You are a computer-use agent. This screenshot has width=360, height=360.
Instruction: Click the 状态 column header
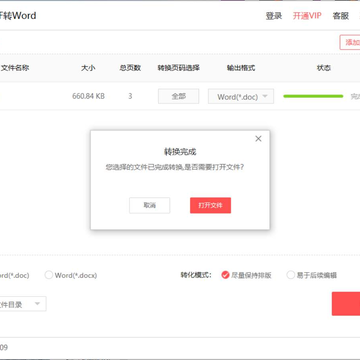pyautogui.click(x=324, y=68)
